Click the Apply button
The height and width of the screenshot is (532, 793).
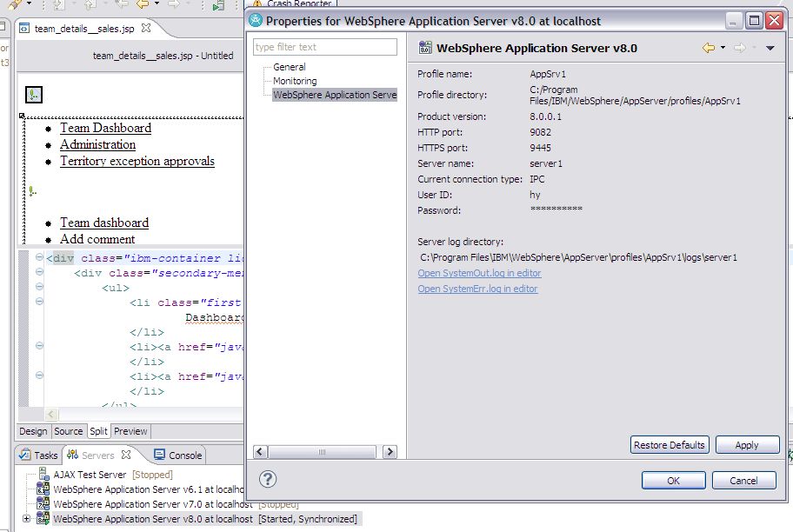point(747,445)
